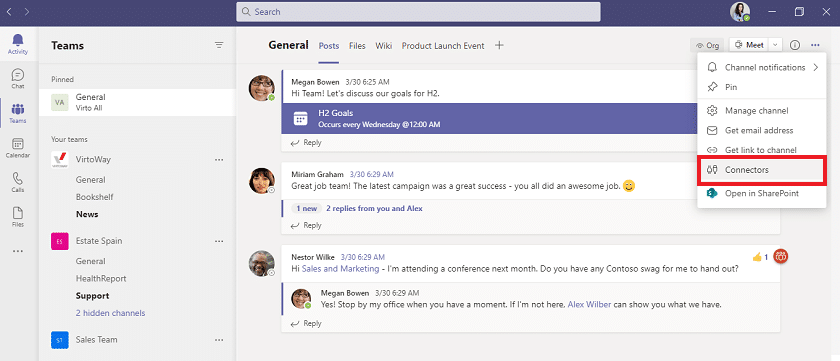
Task: Open the H2 Goals meeting calendar icon
Action: pyautogui.click(x=301, y=119)
